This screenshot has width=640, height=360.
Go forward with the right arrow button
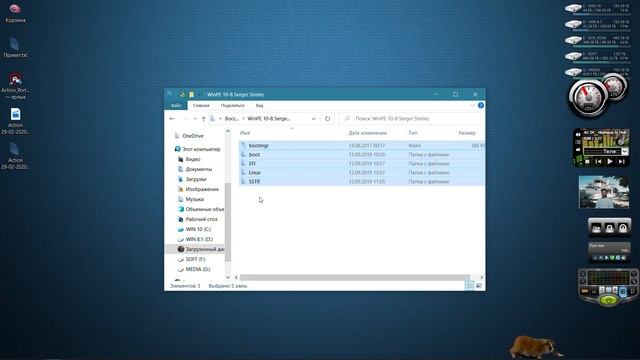tap(184, 118)
